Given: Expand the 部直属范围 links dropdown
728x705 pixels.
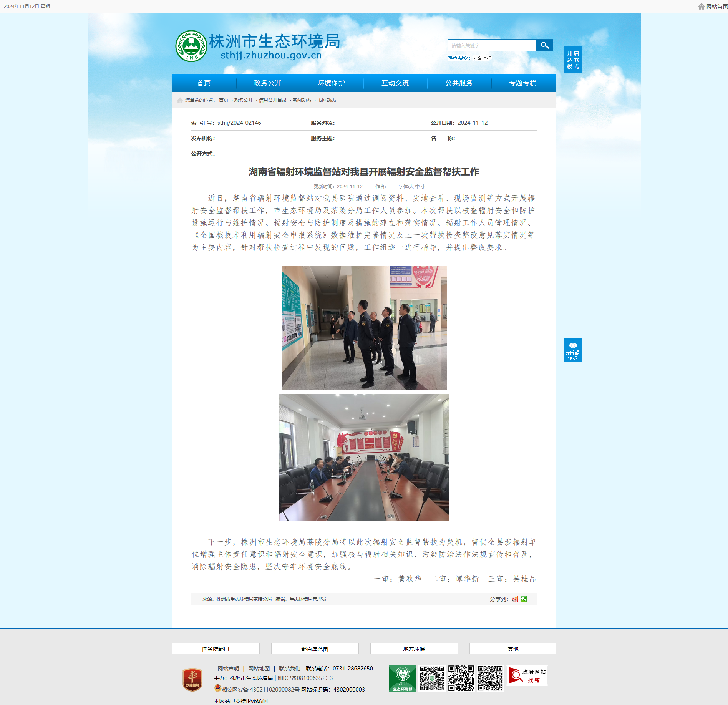Looking at the screenshot, I should point(315,649).
